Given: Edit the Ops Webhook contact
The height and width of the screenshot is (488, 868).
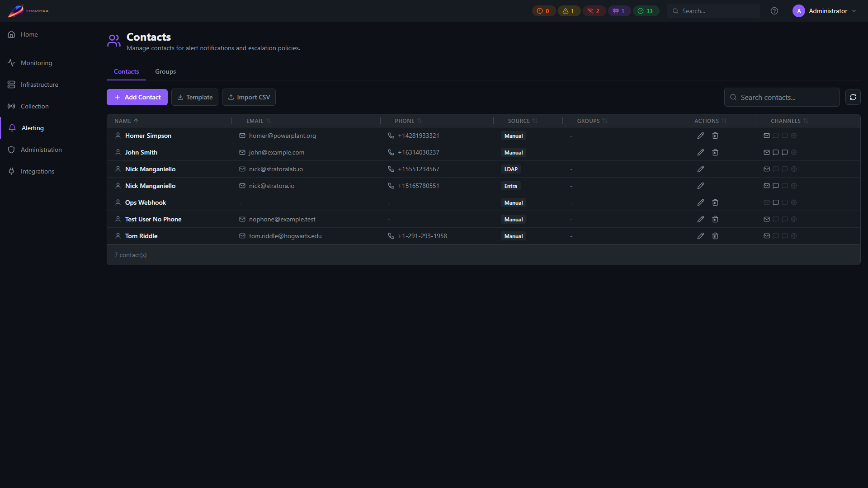Looking at the screenshot, I should click(701, 202).
